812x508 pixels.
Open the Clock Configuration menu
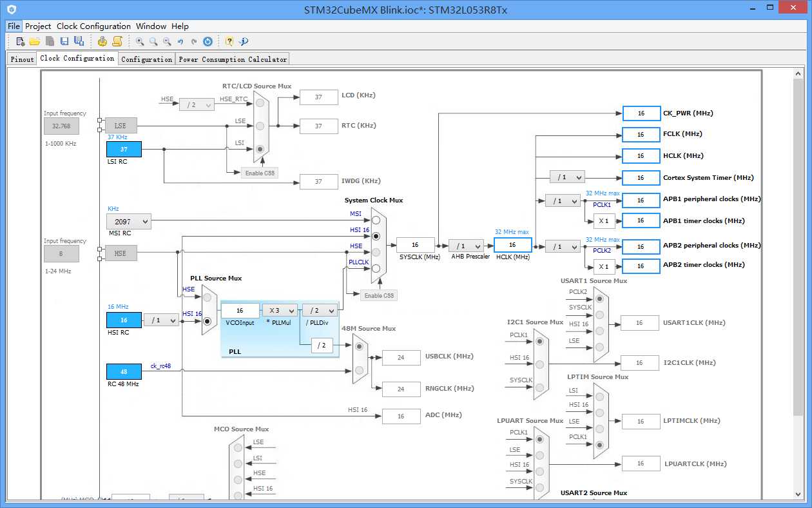[93, 26]
